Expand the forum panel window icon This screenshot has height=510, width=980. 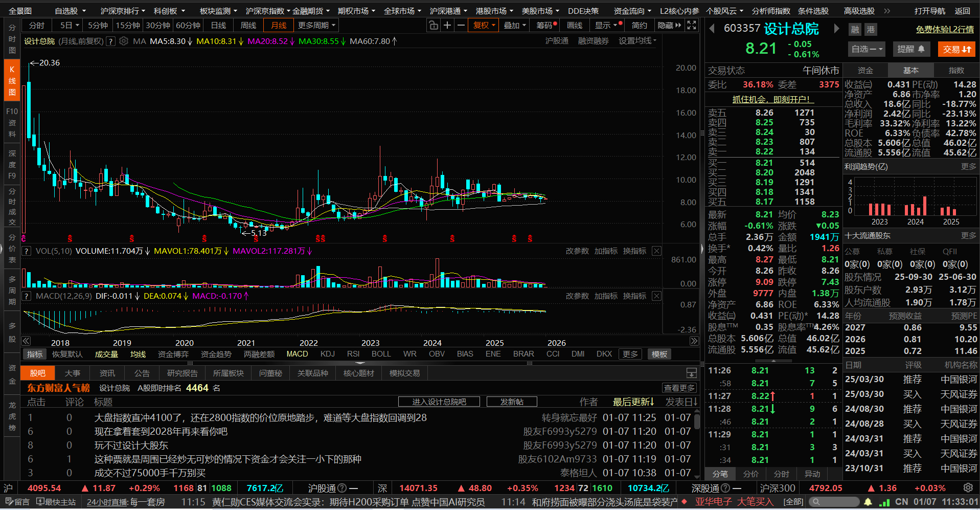[x=692, y=373]
